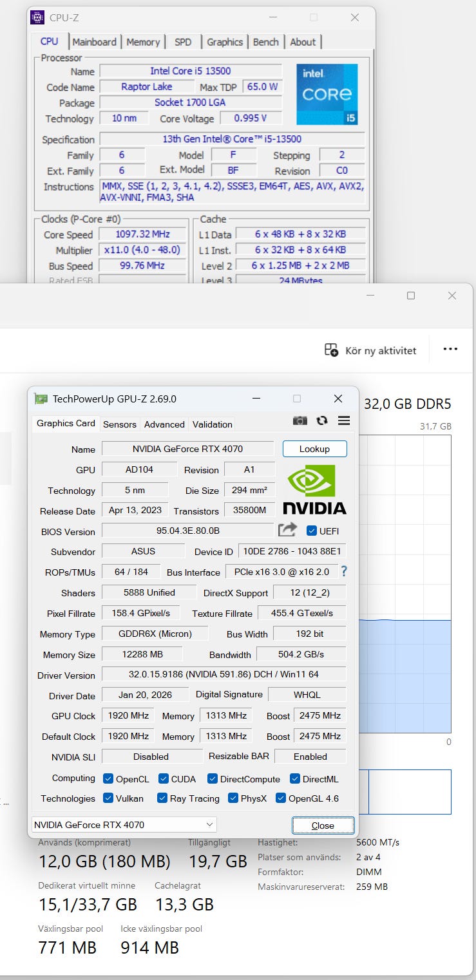Click the Lookup button in GPU-Z
Image resolution: width=476 pixels, height=980 pixels.
point(314,449)
